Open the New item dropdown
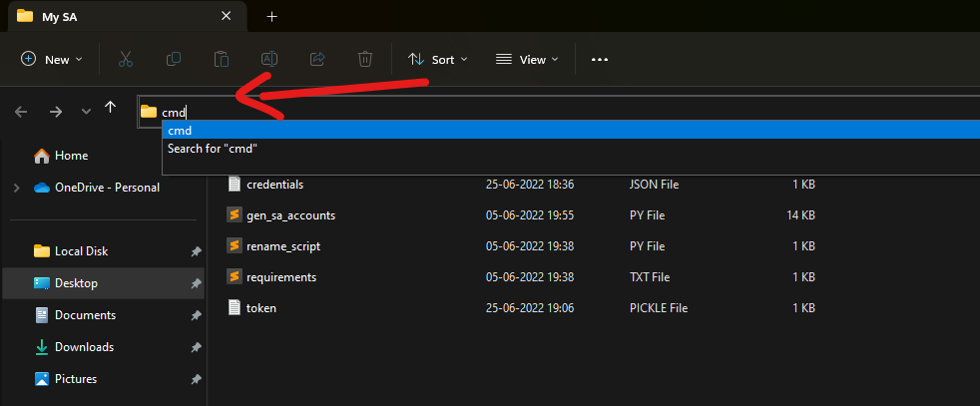Image resolution: width=980 pixels, height=406 pixels. (52, 59)
